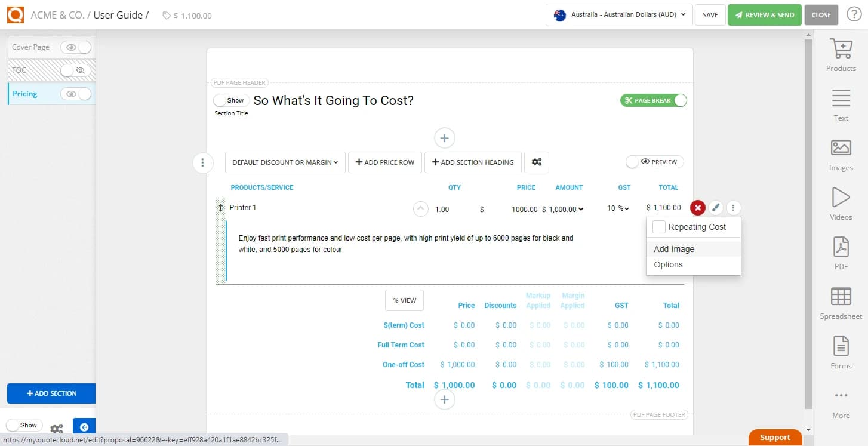
Task: Check the Repeating Cost checkbox
Action: pos(658,227)
